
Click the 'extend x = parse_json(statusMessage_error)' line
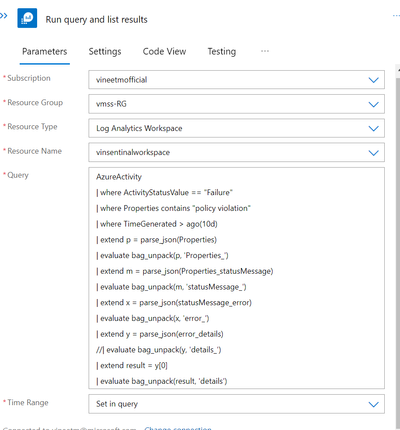click(x=174, y=302)
